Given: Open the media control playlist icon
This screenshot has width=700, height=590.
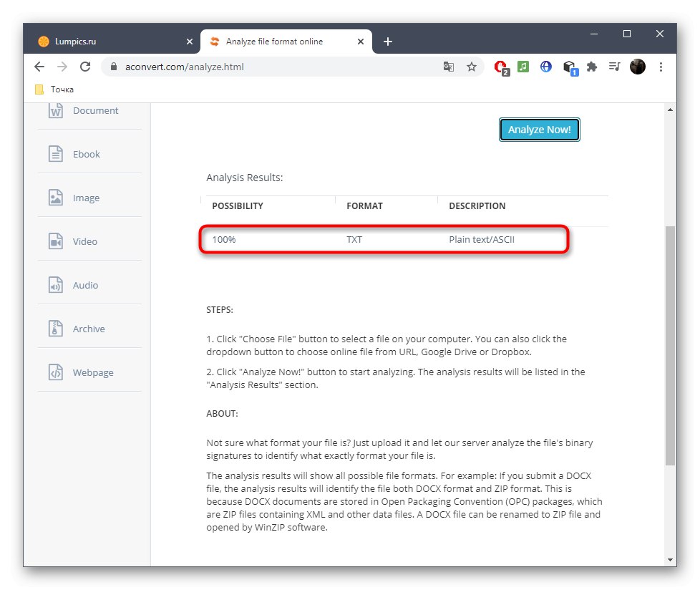Looking at the screenshot, I should 614,67.
